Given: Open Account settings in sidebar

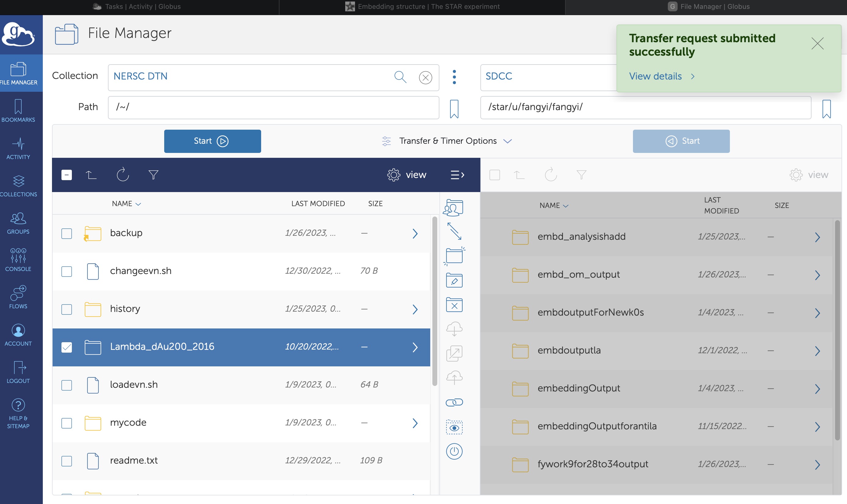Looking at the screenshot, I should pyautogui.click(x=18, y=335).
